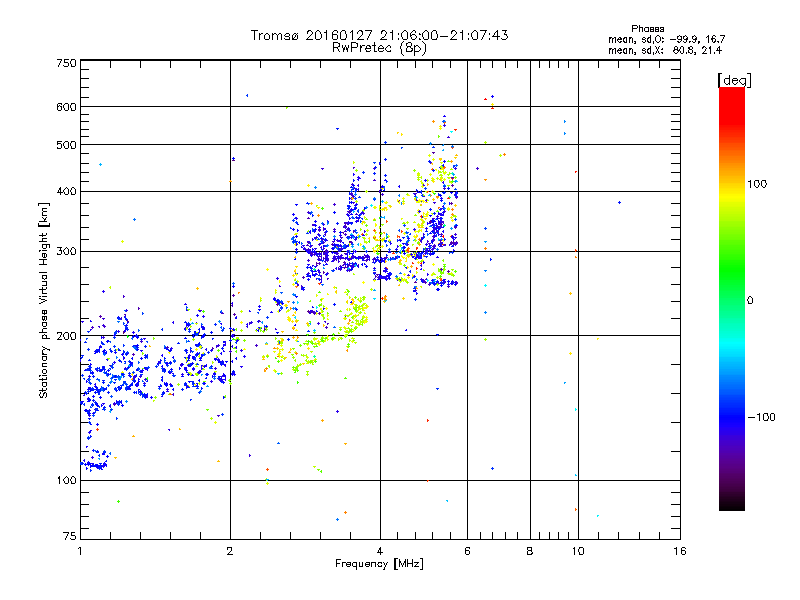
Task: Click the y-axis tick label '100'
Action: [x=66, y=480]
